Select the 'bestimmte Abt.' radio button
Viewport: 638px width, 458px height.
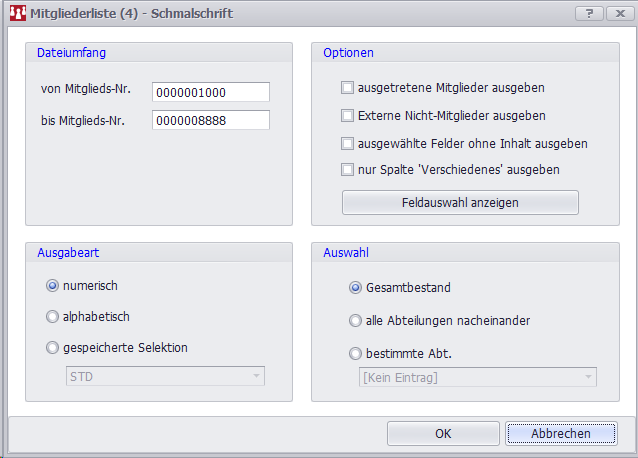(355, 353)
